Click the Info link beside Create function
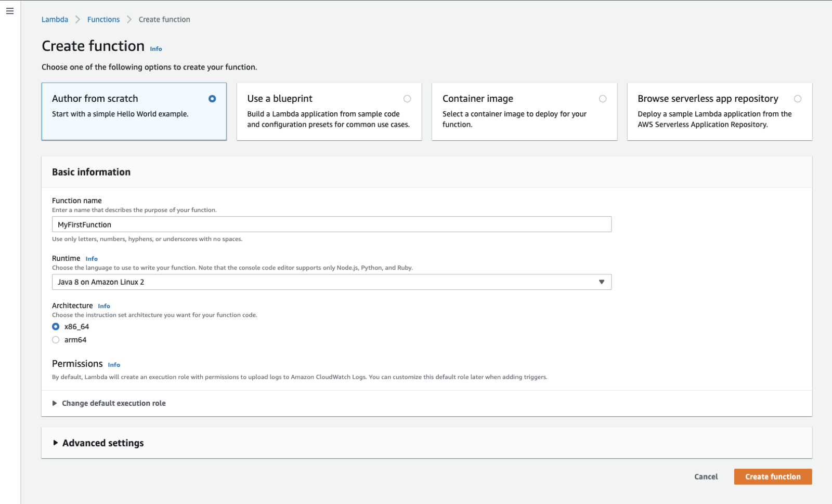This screenshot has height=504, width=832. (156, 49)
